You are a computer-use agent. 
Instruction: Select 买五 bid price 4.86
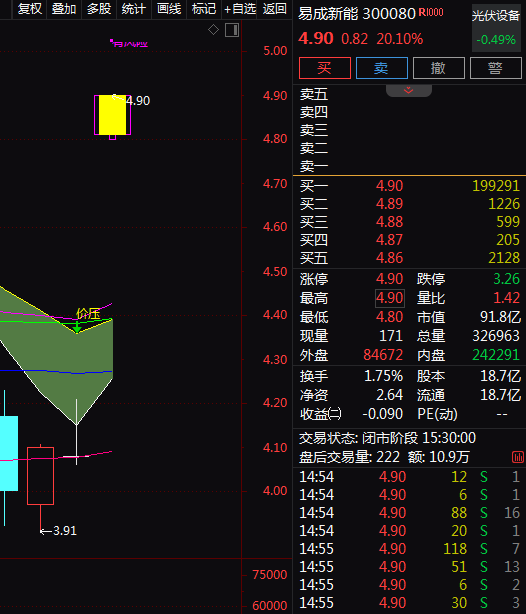[389, 258]
